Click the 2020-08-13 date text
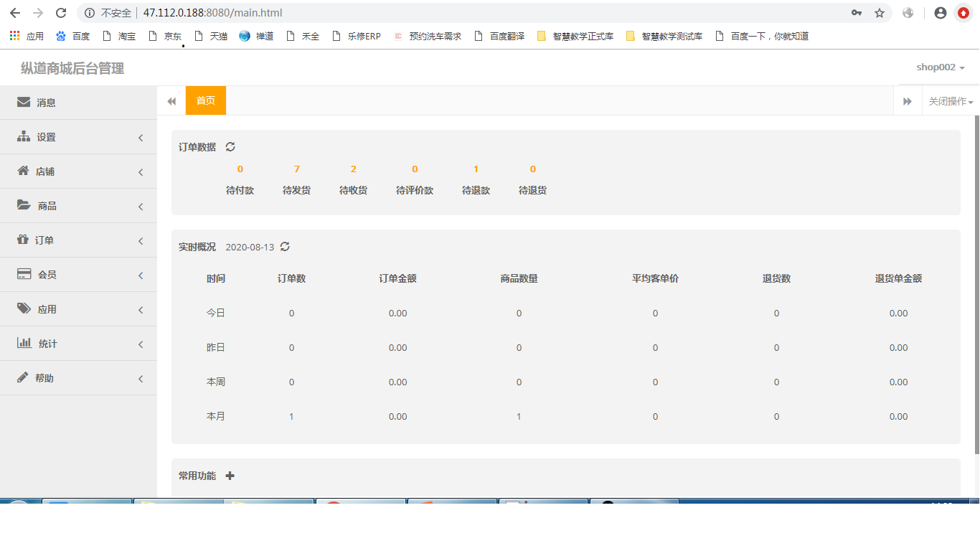980x551 pixels. point(250,247)
